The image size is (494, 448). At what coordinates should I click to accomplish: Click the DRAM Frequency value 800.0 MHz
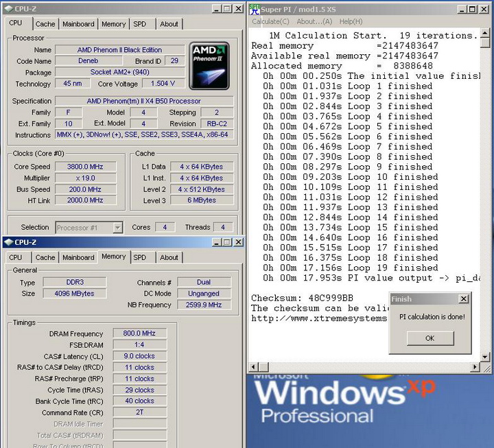click(x=139, y=333)
